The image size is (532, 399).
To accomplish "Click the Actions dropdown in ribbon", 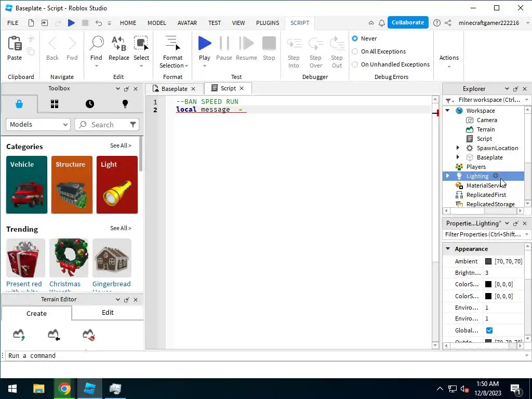I will [449, 61].
